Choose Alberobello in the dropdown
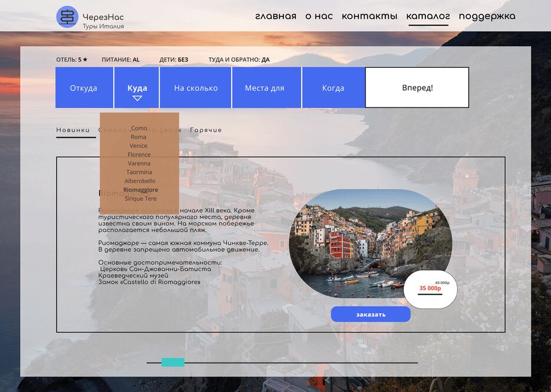Viewport: 551px width, 392px height. pyautogui.click(x=140, y=181)
